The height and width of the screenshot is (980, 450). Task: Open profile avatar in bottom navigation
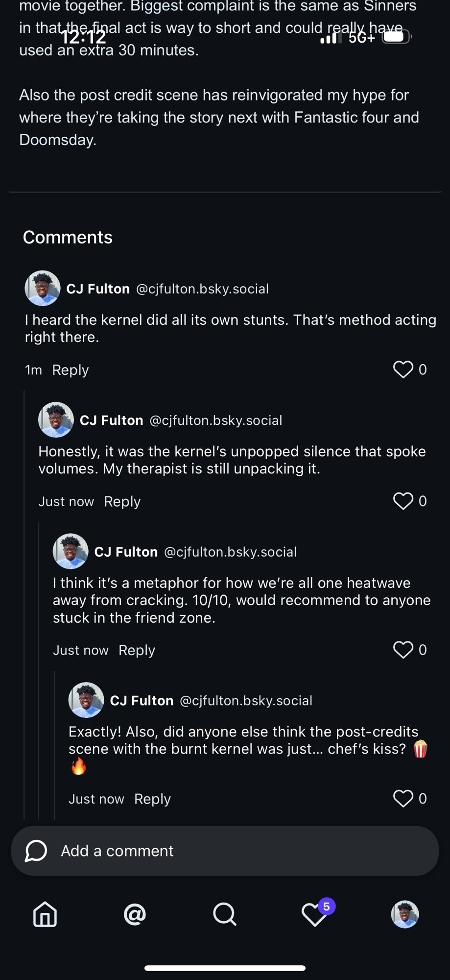pyautogui.click(x=404, y=914)
